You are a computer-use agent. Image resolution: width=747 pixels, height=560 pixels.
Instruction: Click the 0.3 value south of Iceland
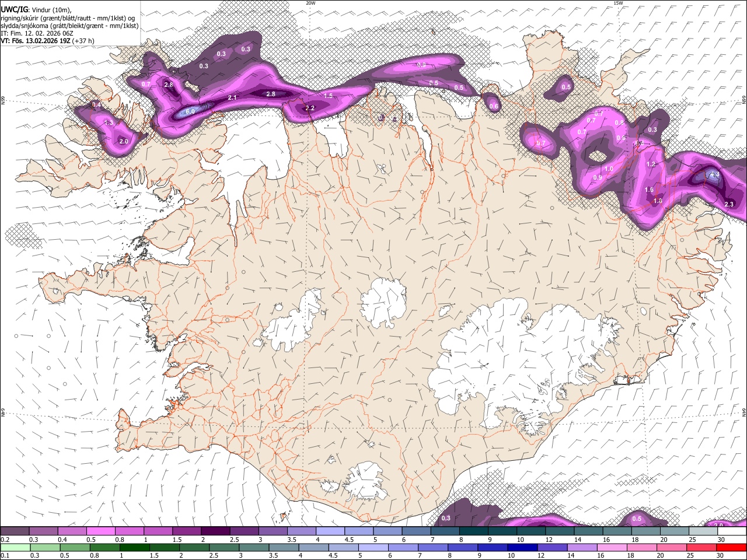pos(446,518)
